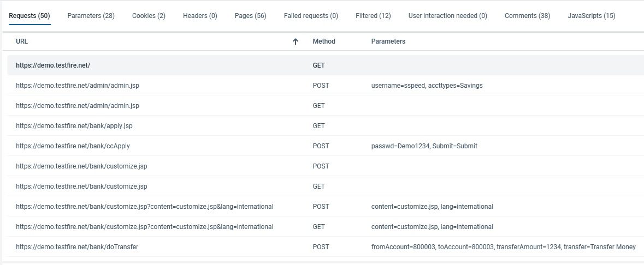This screenshot has height=265, width=644.
Task: Select the admin.jsp POST request row
Action: tap(78, 86)
